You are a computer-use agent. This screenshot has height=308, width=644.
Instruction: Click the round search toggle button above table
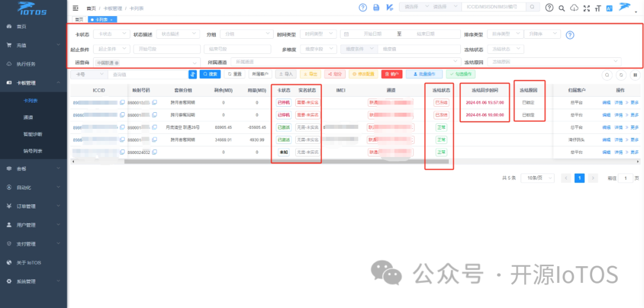click(606, 75)
